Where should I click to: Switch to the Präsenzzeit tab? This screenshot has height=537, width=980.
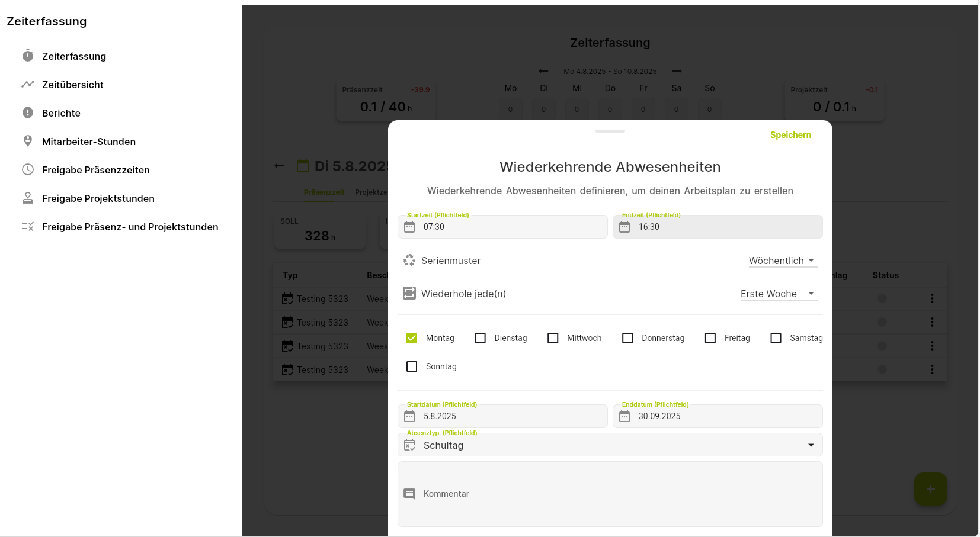click(x=324, y=192)
